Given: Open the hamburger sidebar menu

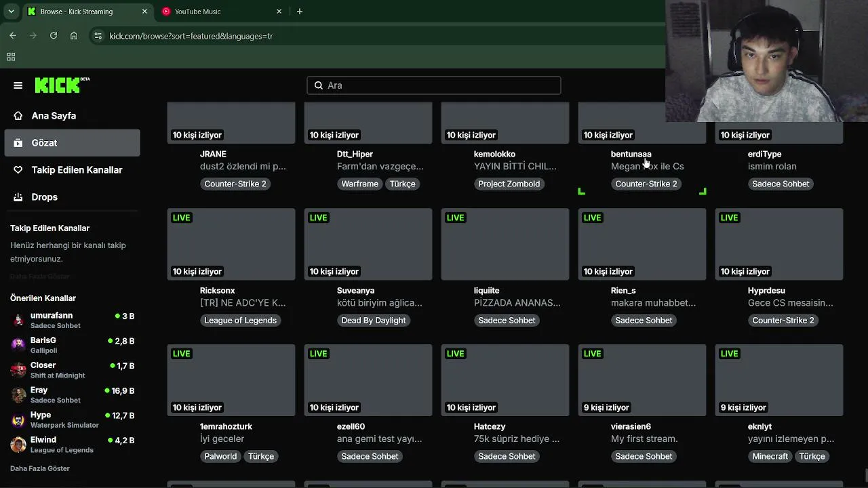Looking at the screenshot, I should pos(18,85).
